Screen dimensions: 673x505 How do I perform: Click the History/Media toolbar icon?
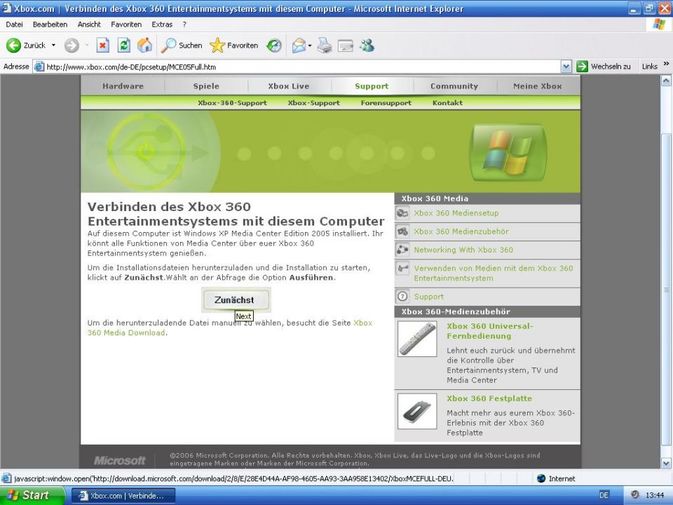274,45
